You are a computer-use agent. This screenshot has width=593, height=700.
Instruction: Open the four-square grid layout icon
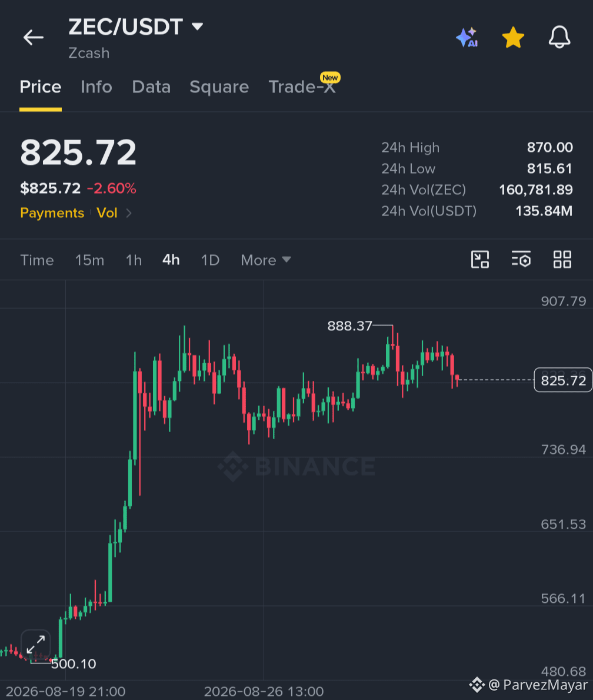click(x=562, y=260)
